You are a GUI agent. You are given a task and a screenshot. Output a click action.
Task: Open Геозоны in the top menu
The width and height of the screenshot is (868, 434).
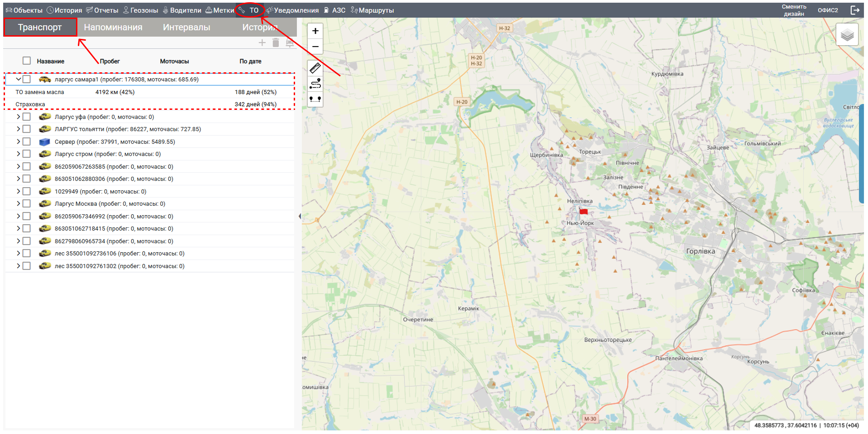pos(141,10)
